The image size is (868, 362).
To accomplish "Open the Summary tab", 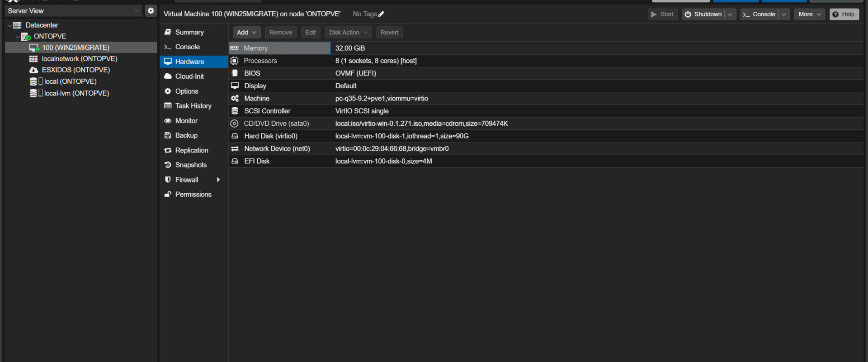I will pyautogui.click(x=194, y=32).
